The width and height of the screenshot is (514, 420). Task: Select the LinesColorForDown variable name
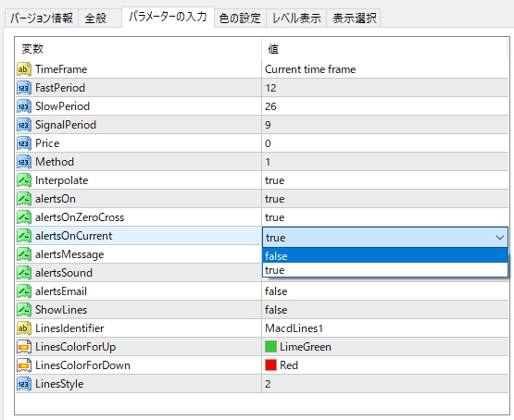(82, 365)
